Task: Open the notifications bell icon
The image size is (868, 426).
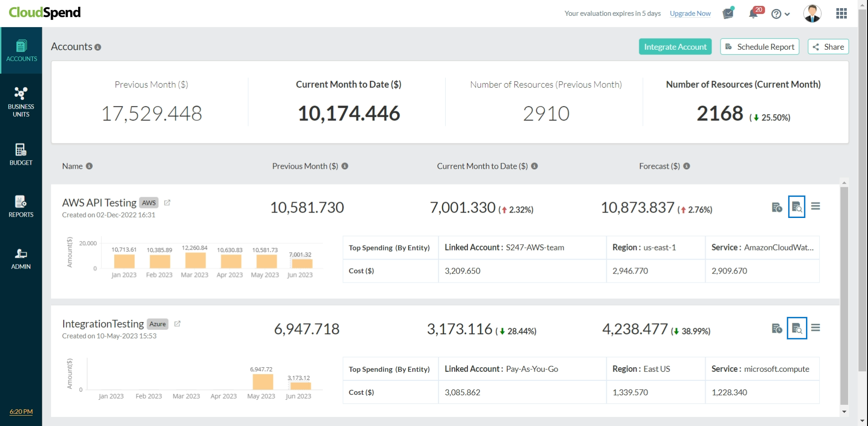Action: (x=753, y=14)
